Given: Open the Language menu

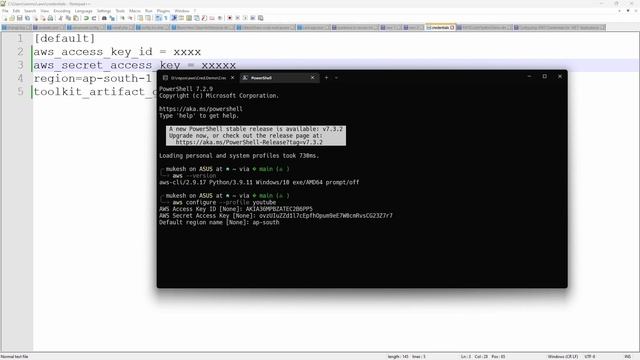Looking at the screenshot, I should tap(84, 11).
